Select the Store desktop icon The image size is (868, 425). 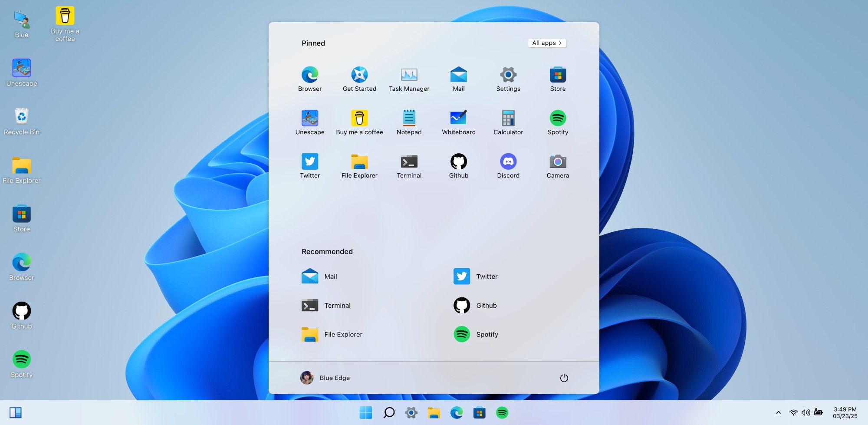22,219
